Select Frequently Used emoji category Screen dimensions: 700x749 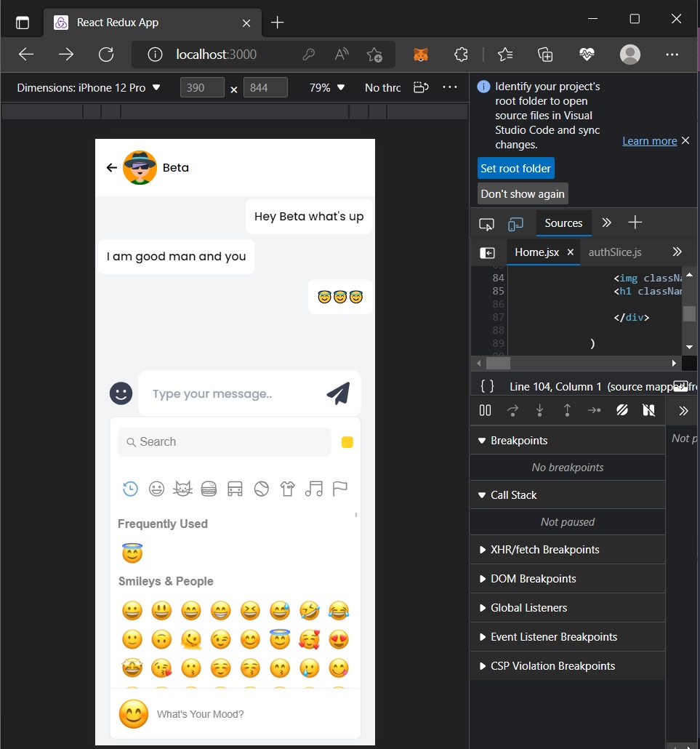coord(130,489)
